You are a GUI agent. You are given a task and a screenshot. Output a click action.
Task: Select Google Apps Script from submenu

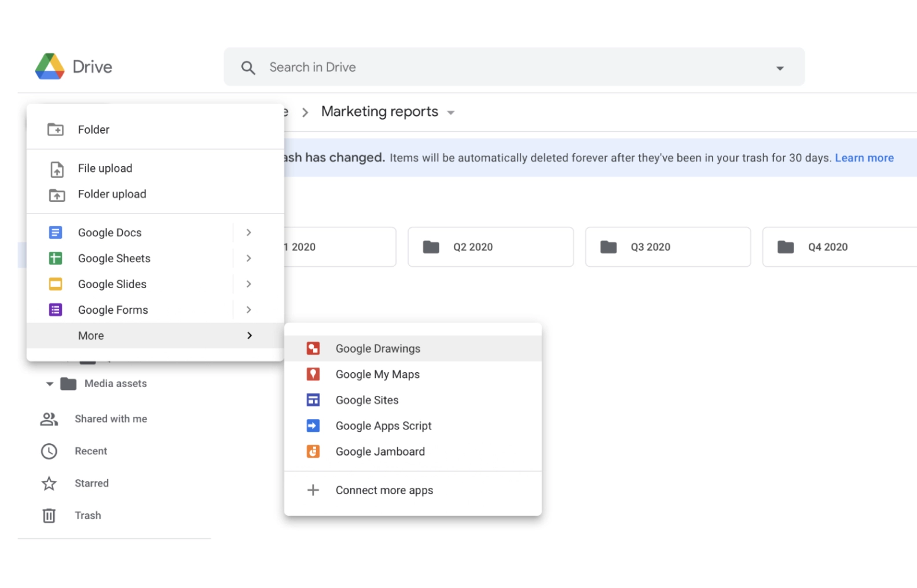[x=413, y=426]
